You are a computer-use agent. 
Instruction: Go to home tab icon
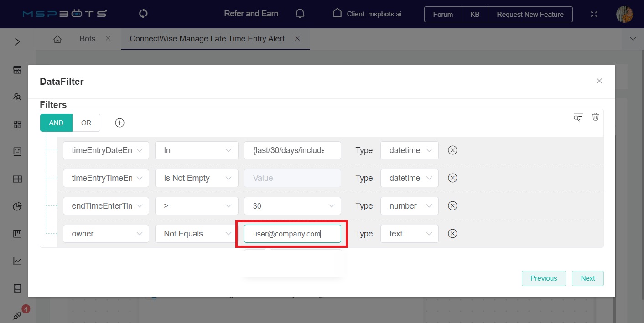pyautogui.click(x=57, y=39)
